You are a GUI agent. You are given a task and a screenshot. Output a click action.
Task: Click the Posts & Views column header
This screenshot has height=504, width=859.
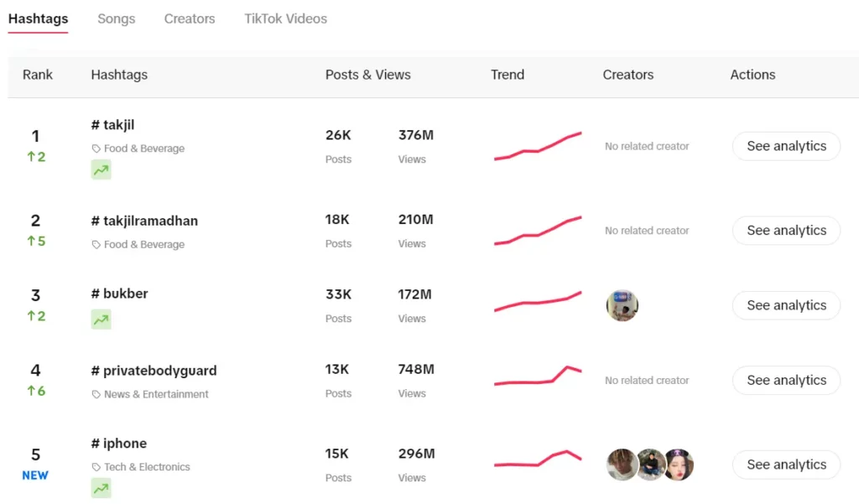point(367,75)
